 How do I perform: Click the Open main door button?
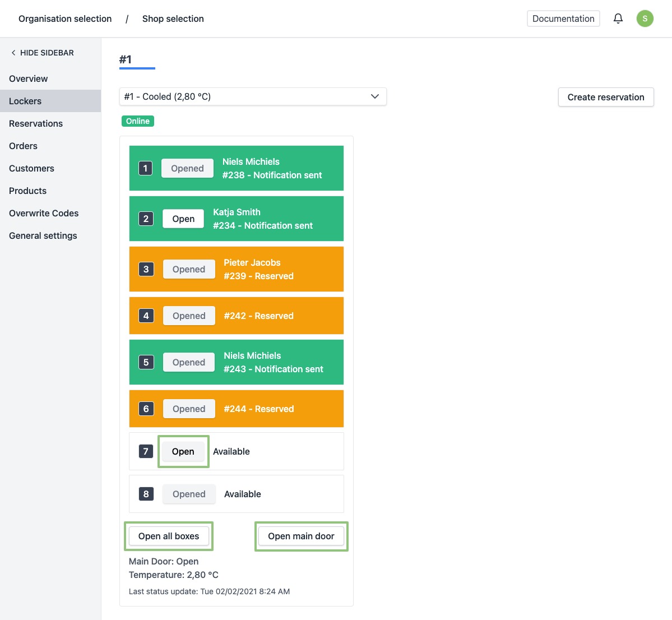click(301, 536)
